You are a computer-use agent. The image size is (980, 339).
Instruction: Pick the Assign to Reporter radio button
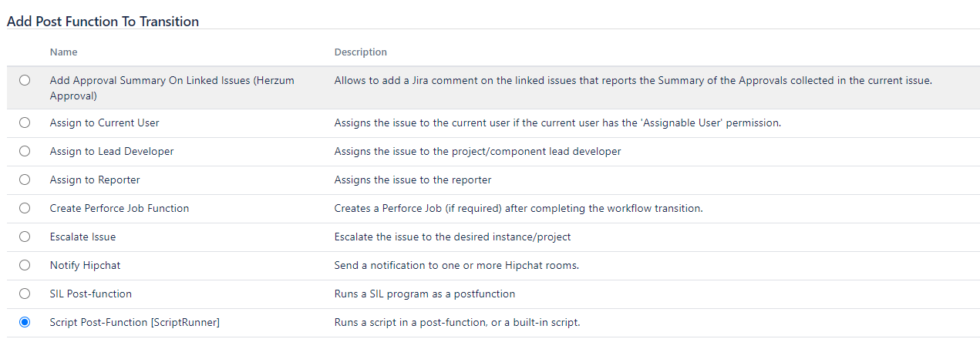[25, 180]
